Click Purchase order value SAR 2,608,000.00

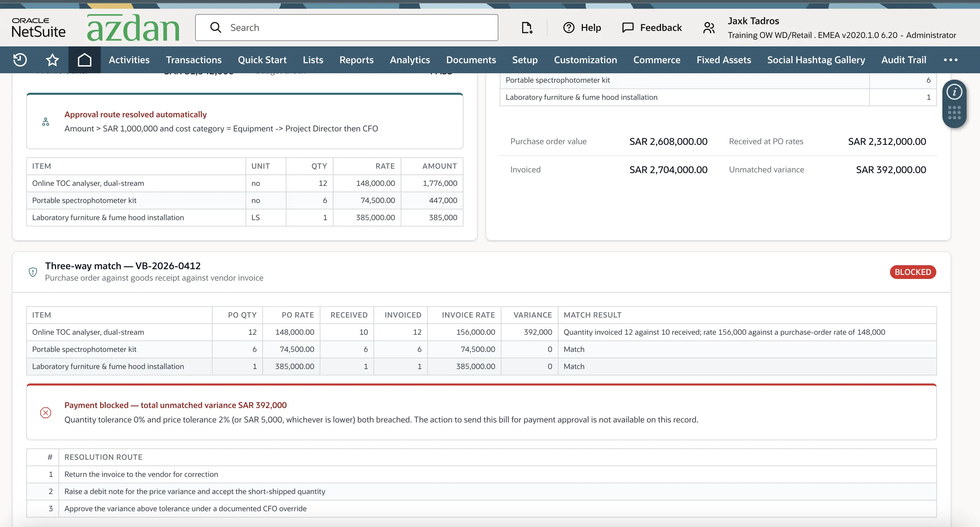(x=668, y=141)
